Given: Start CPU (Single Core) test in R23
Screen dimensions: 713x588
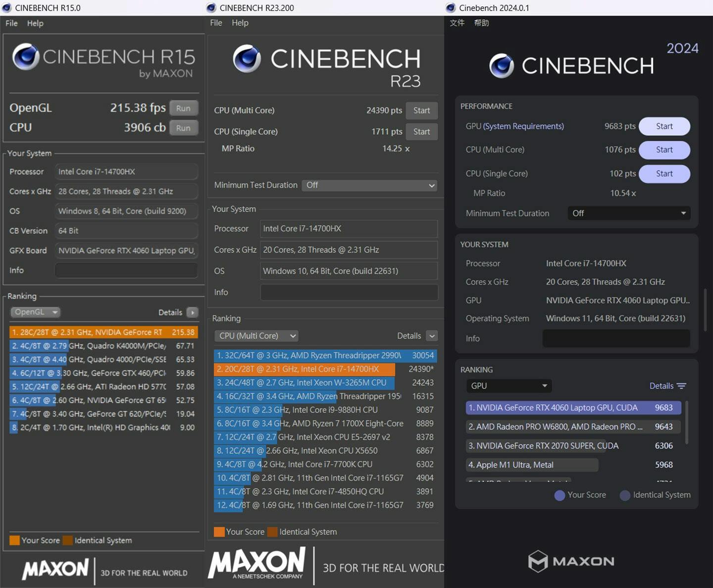Looking at the screenshot, I should click(421, 132).
